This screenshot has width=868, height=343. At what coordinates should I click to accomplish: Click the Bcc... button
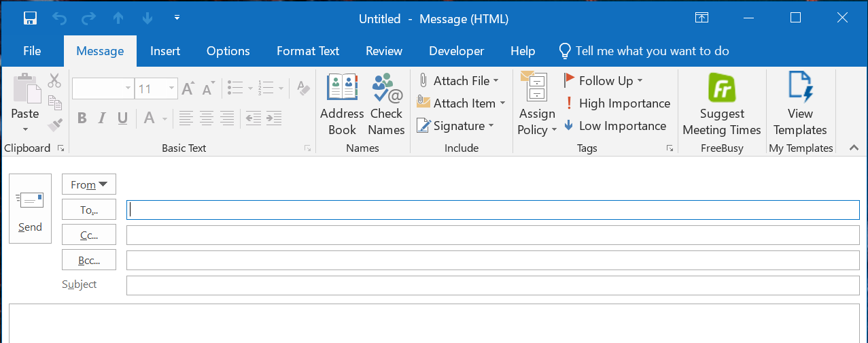(x=89, y=260)
